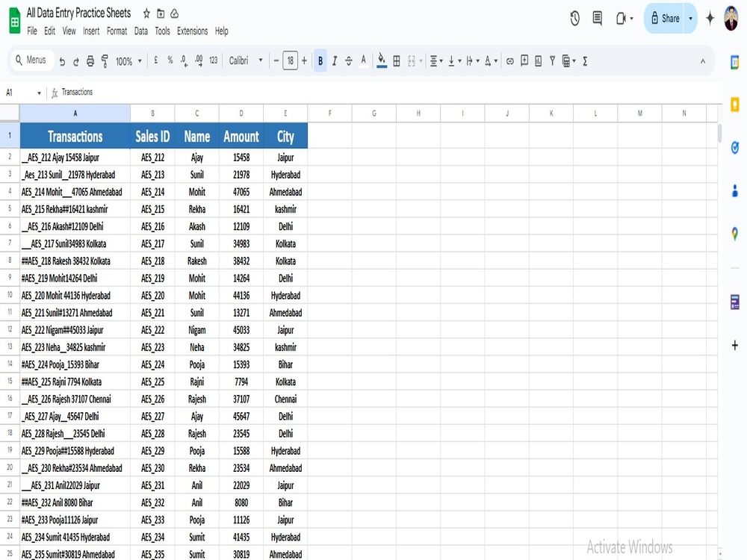Get add-ons with the plus icon
This screenshot has height=560, width=747.
click(x=734, y=345)
